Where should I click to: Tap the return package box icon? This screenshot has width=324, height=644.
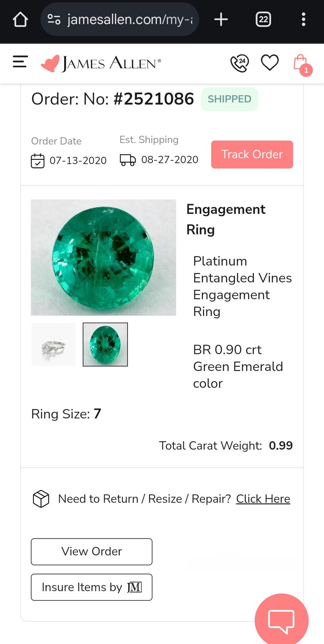[x=41, y=499]
